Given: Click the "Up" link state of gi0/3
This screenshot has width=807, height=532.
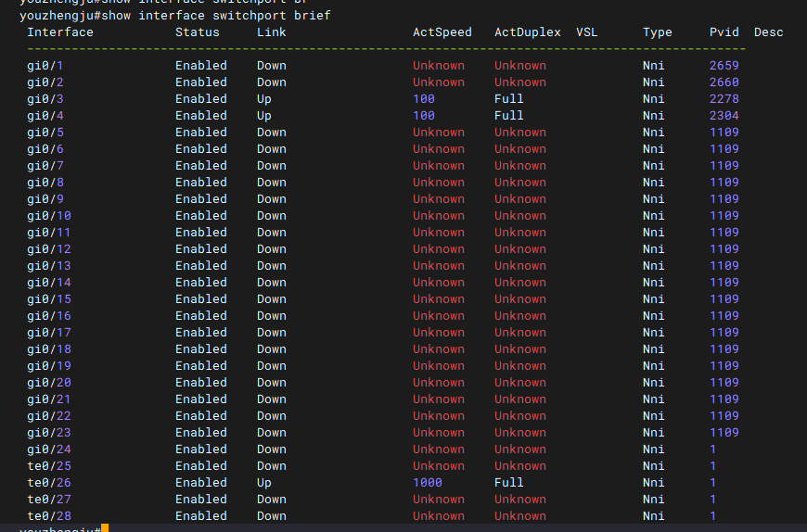Looking at the screenshot, I should tap(264, 99).
